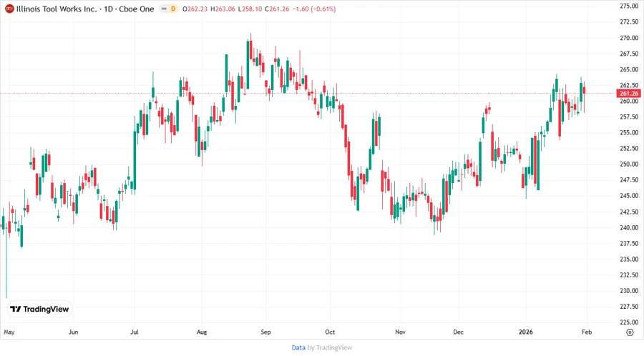Image resolution: width=644 pixels, height=356 pixels.
Task: Click the 1D interval label
Action: [109, 9]
